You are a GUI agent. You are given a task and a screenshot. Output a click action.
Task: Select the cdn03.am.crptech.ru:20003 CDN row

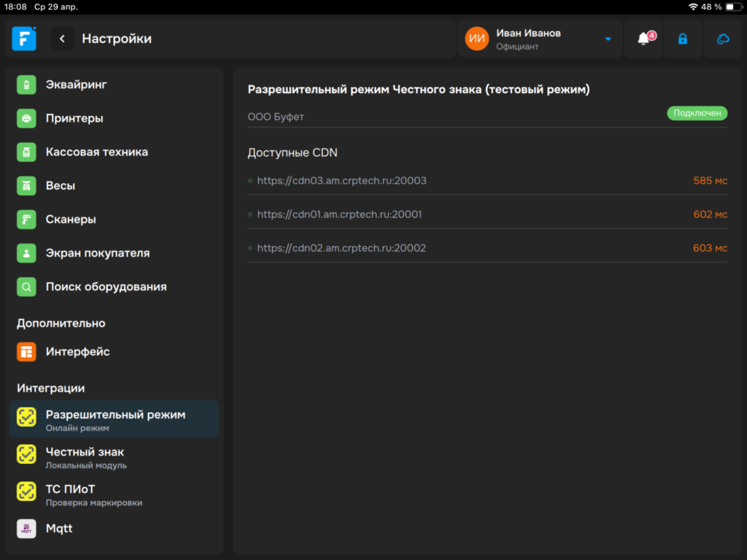click(487, 181)
